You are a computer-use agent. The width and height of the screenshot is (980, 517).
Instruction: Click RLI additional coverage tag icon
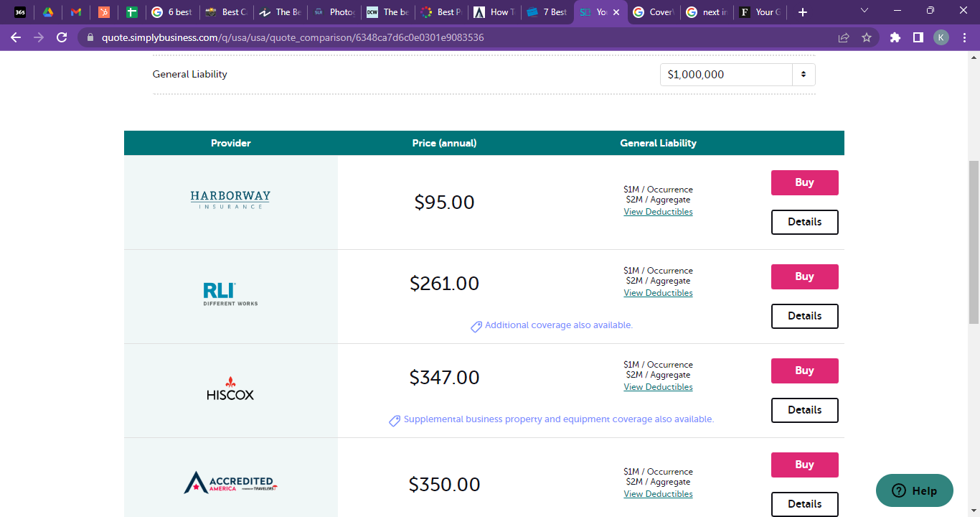coord(476,327)
